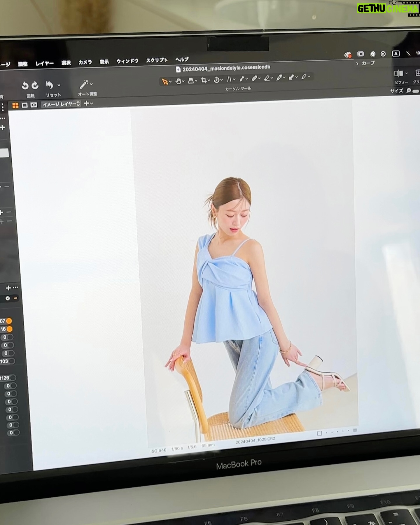
Task: Open the three-dot menu beside the viewer mode icons
Action: point(3,107)
